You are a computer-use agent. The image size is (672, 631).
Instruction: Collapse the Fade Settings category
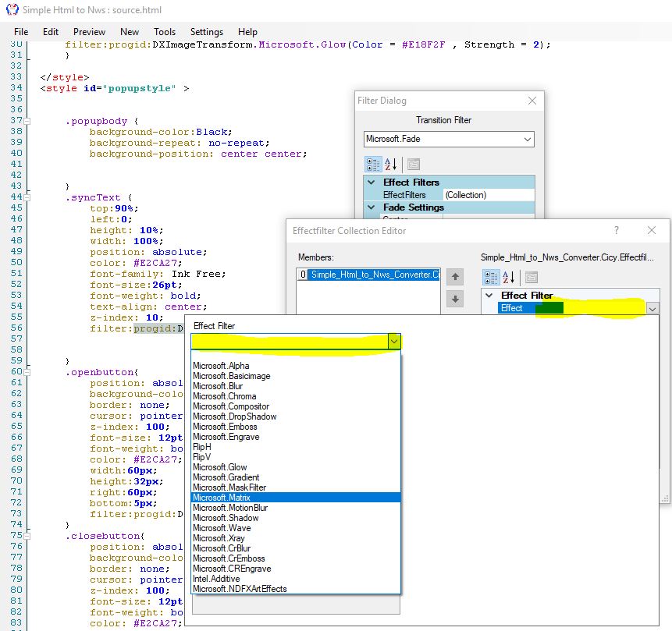click(x=372, y=207)
